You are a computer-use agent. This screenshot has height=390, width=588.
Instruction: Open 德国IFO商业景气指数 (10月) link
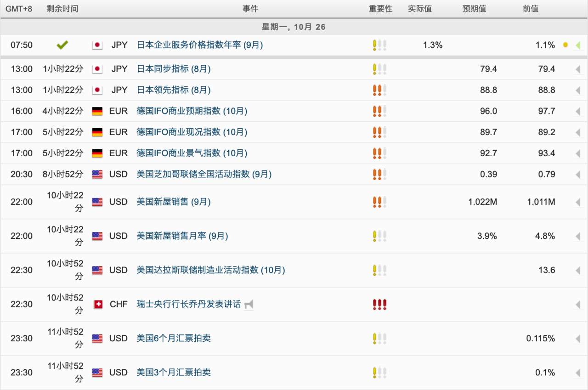[192, 153]
